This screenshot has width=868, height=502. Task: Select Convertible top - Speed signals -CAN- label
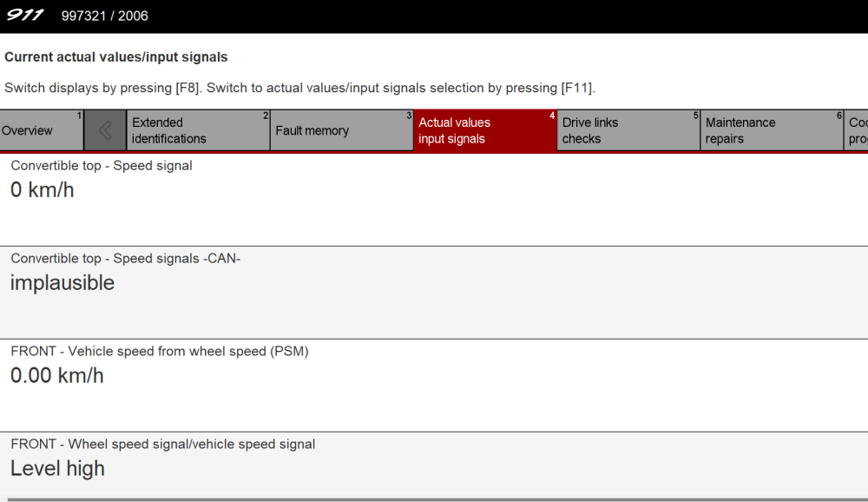(125, 258)
